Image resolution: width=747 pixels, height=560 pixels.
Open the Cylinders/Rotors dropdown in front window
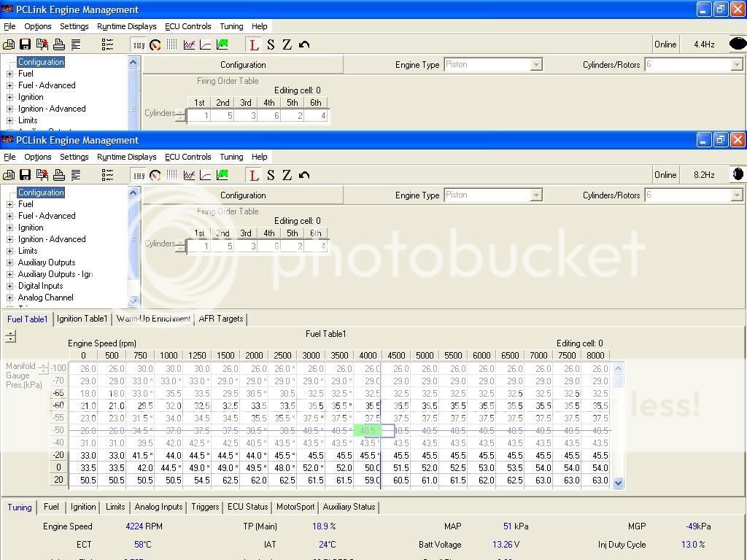click(x=737, y=195)
